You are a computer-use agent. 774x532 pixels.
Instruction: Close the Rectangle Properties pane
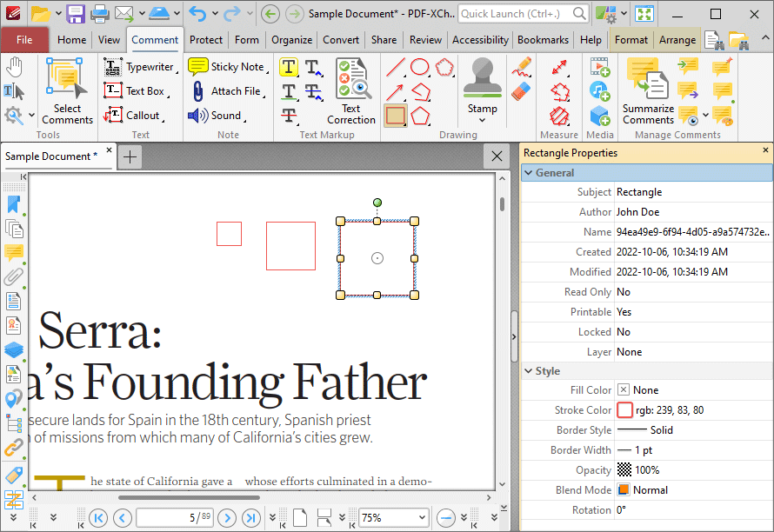point(765,150)
